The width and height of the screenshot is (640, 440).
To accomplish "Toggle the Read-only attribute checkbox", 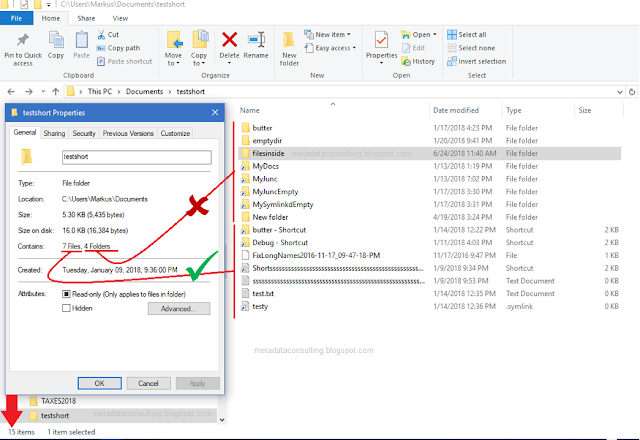I will [66, 294].
